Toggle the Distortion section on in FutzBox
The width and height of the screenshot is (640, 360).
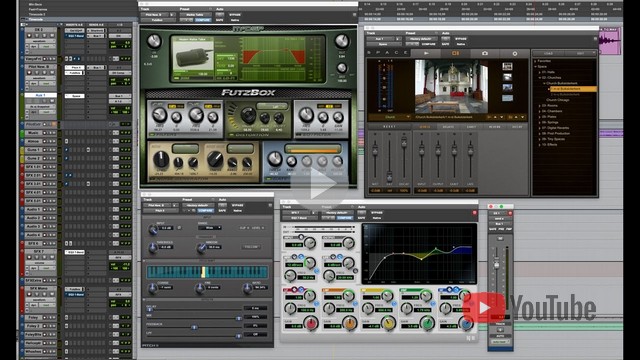[231, 134]
